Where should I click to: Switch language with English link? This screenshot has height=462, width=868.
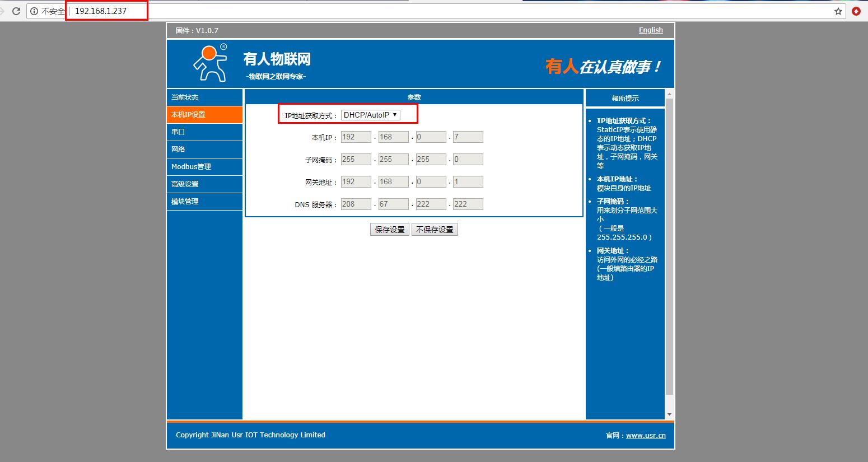click(x=650, y=30)
